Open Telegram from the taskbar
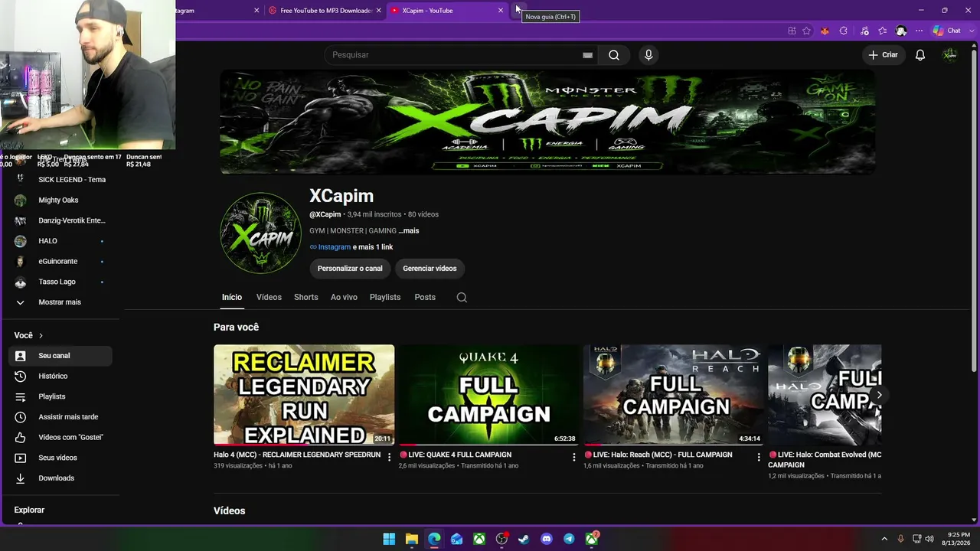 pos(569,539)
